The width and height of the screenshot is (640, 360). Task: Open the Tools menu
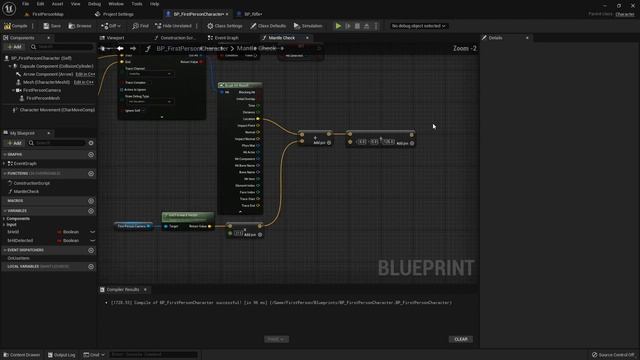(x=137, y=4)
